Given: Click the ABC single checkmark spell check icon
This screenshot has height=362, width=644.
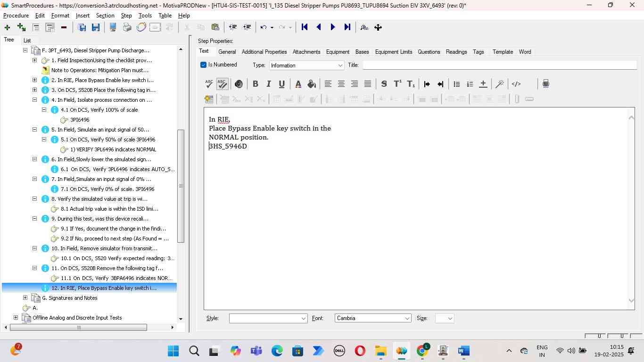Looking at the screenshot, I should click(x=209, y=84).
